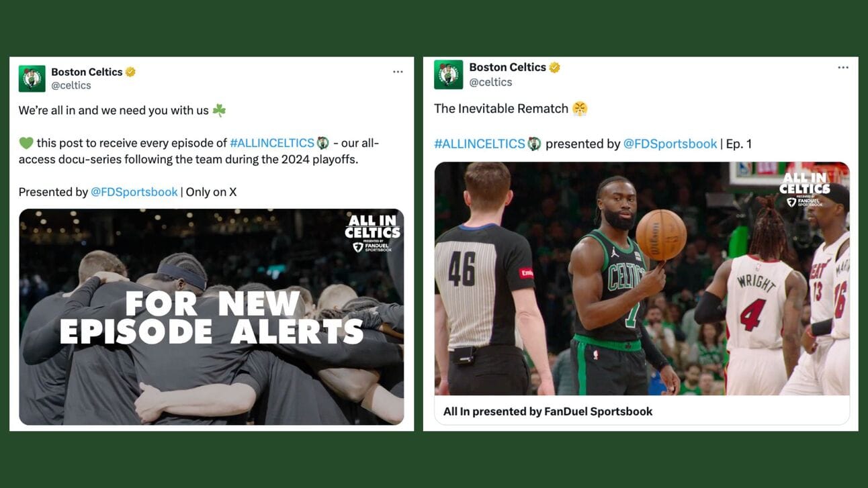Click the shamrock emoji in left tweet
The width and height of the screenshot is (868, 488).
coord(219,110)
